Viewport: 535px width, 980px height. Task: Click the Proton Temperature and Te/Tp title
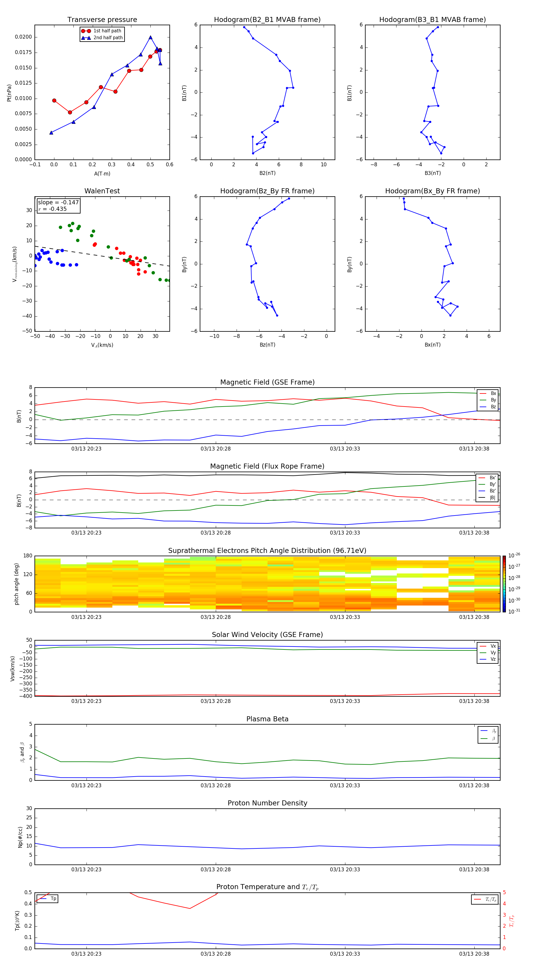click(x=267, y=887)
